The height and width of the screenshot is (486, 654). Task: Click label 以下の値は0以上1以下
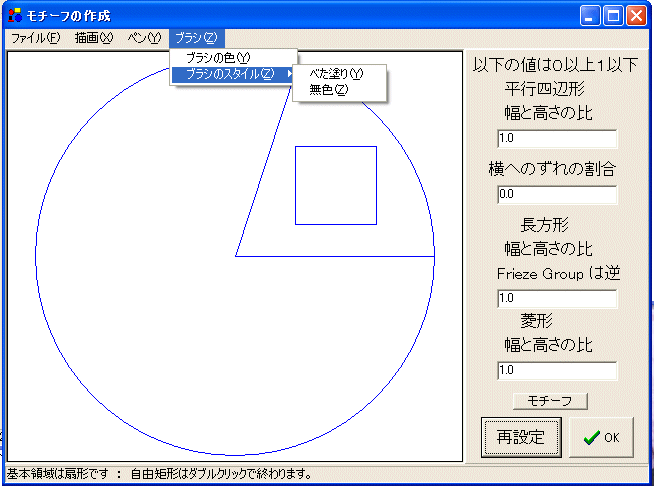click(x=555, y=65)
